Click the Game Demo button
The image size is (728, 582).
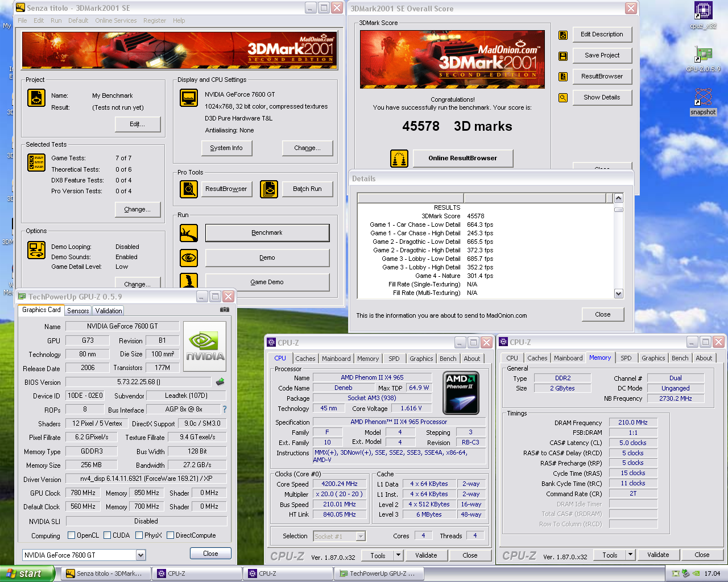coord(267,282)
